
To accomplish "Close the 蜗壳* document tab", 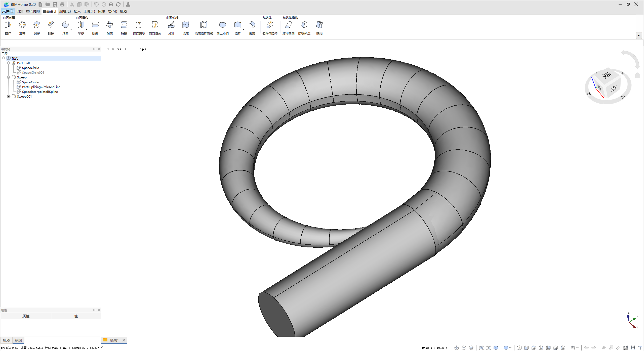I will click(124, 340).
